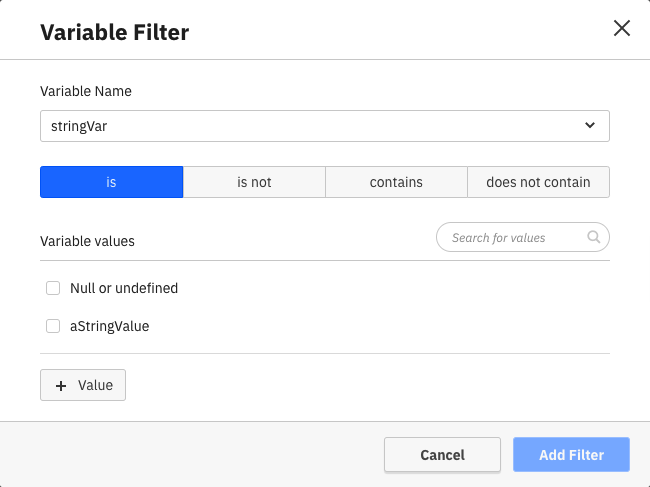This screenshot has height=487, width=650.
Task: Pick the "does not contain" operator
Action: (538, 182)
